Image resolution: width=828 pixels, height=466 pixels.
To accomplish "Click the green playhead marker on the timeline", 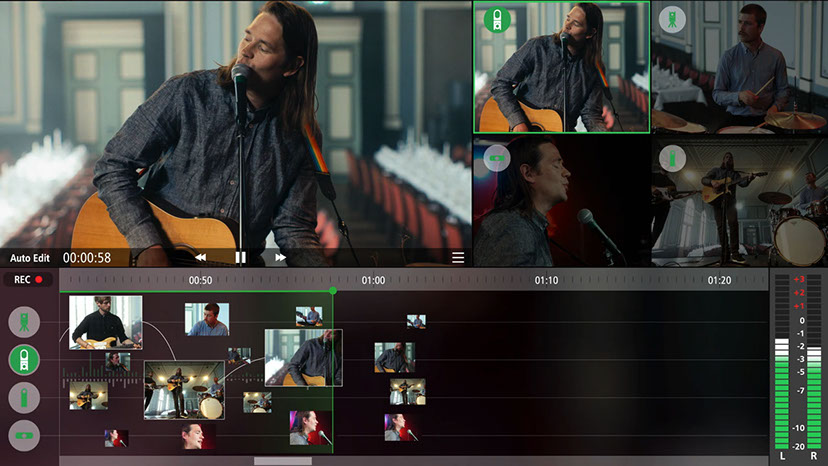I will coord(333,291).
